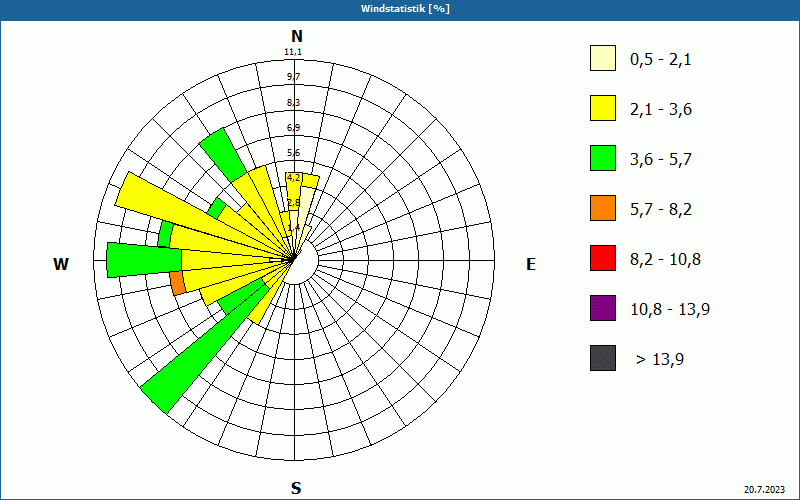
Task: Click the legend label '> 13,9'
Action: tap(660, 360)
